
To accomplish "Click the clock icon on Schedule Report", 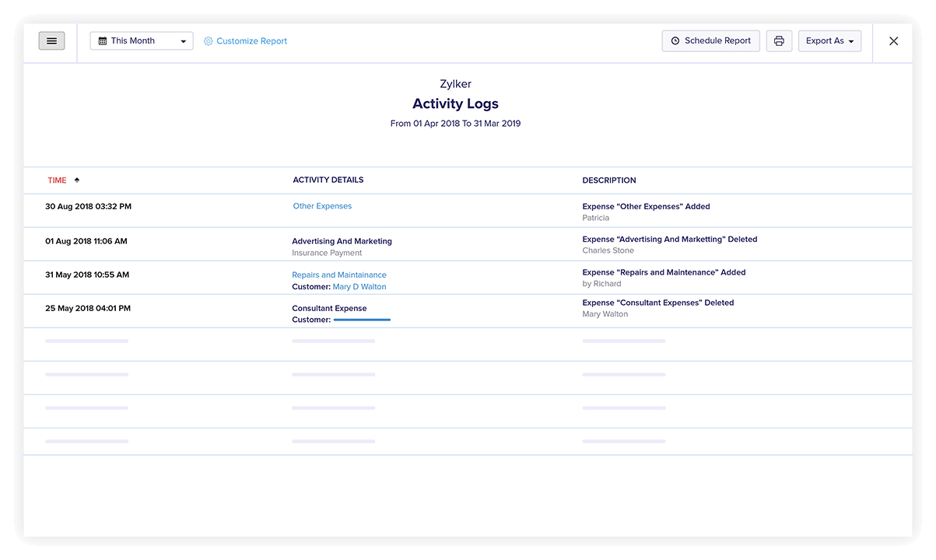I will coord(675,40).
